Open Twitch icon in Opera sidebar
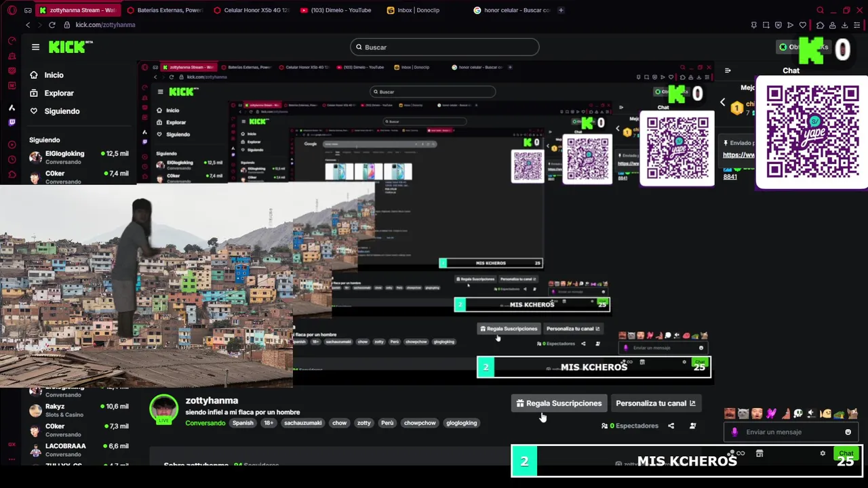 (12, 123)
